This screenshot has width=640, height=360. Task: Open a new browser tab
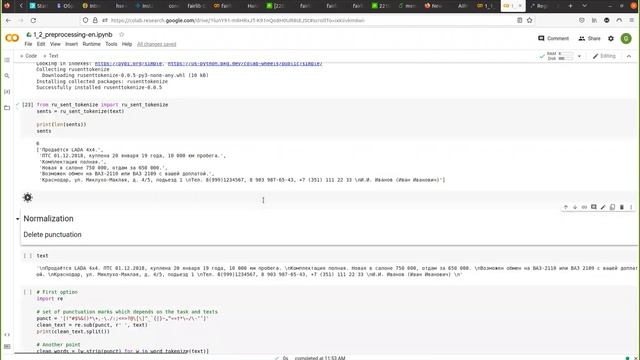[570, 6]
